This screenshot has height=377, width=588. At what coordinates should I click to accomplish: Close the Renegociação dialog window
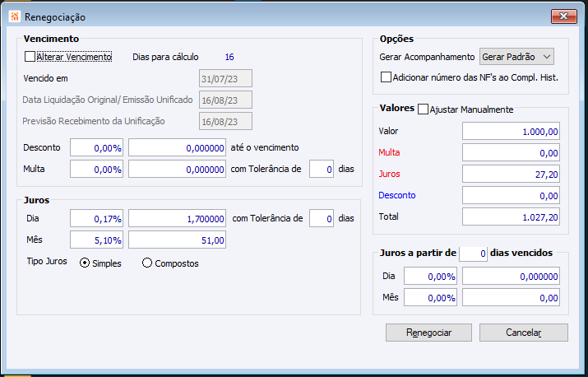(x=563, y=16)
